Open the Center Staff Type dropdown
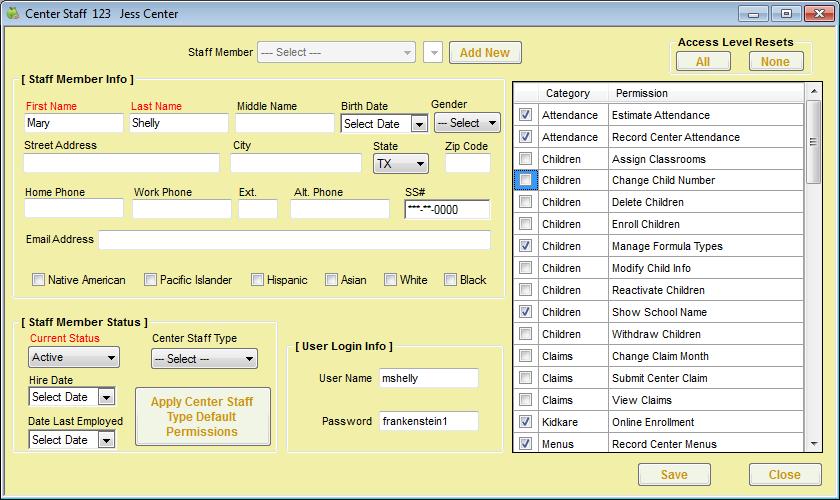Screen dimensions: 840x500 [x=204, y=359]
